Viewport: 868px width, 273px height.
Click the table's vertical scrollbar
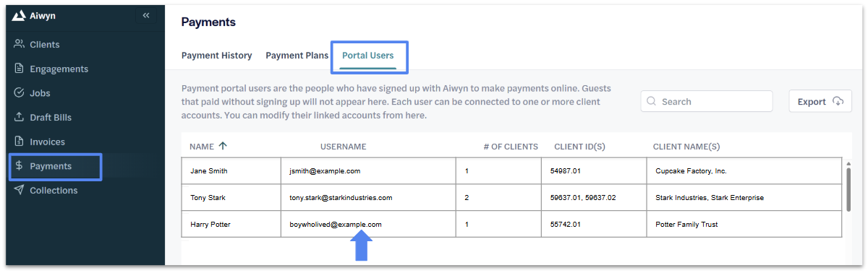[x=848, y=190]
